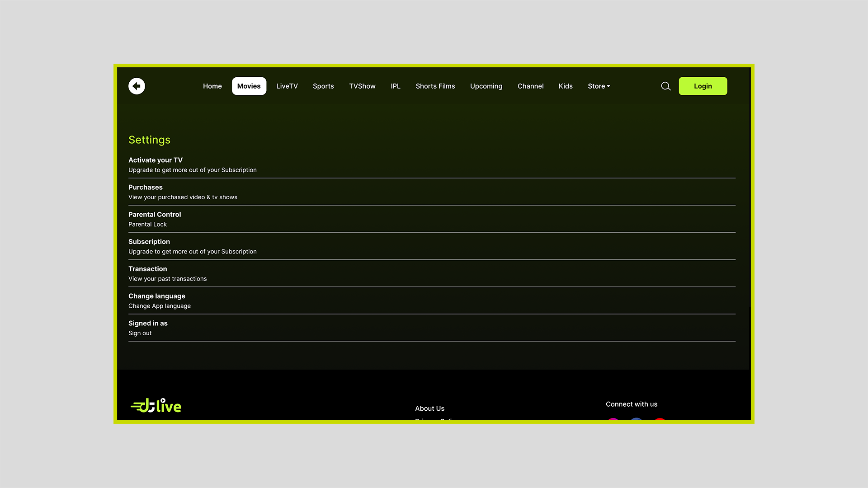Expand the Subscription settings entry
Viewport: 868px width, 488px height.
coord(149,241)
